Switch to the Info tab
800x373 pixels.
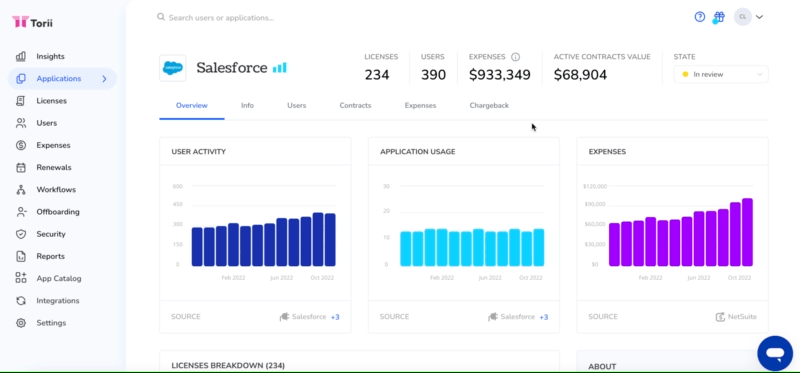click(x=247, y=106)
